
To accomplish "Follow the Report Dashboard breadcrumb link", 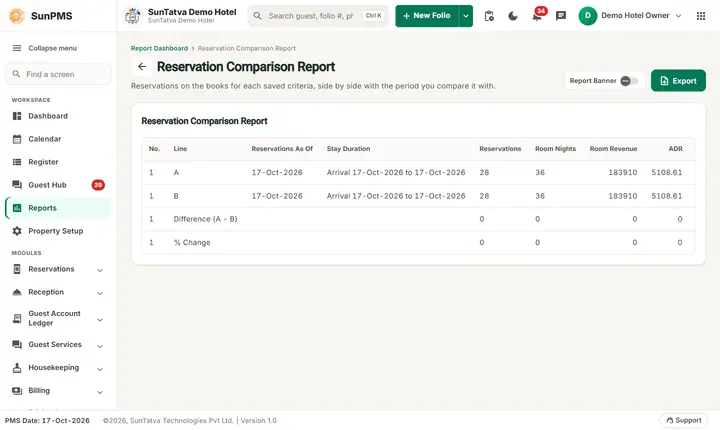I will (159, 48).
